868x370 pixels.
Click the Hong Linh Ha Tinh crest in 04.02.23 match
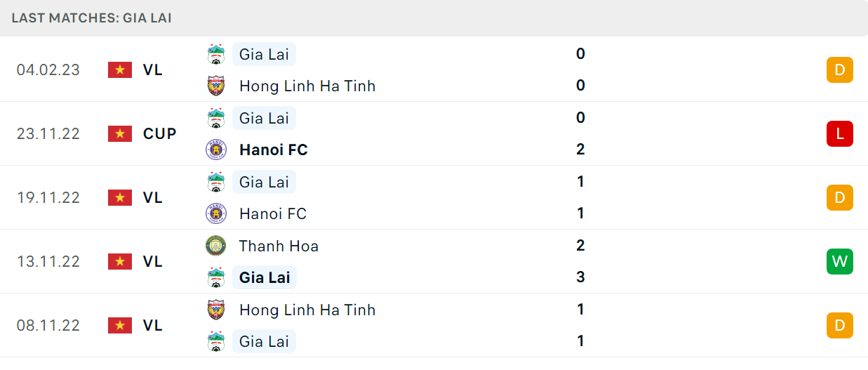[215, 86]
